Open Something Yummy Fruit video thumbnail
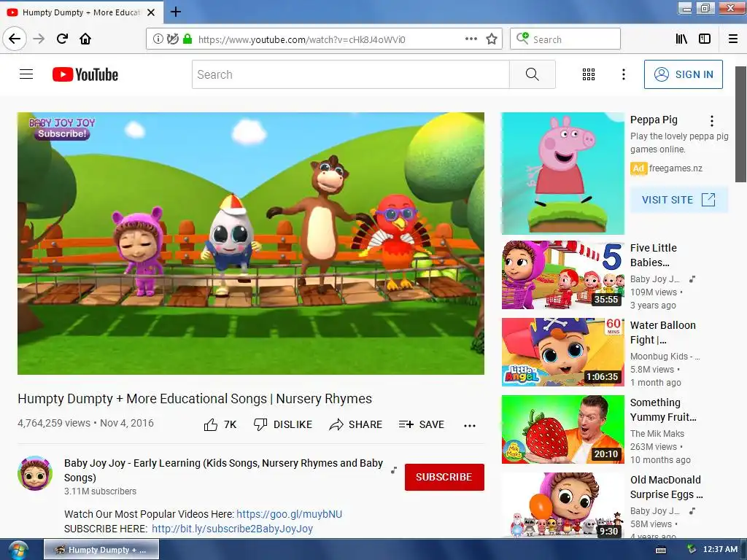747x560 pixels. [x=562, y=429]
